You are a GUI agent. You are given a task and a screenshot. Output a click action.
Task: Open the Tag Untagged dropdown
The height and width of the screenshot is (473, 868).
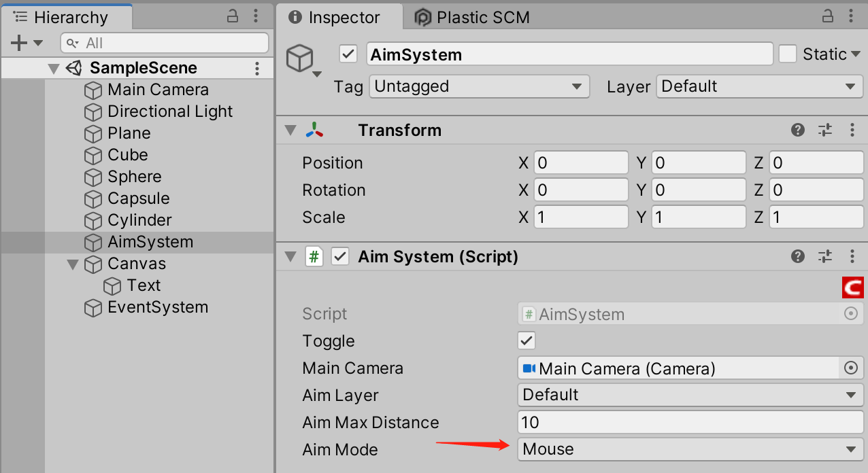pyautogui.click(x=479, y=86)
